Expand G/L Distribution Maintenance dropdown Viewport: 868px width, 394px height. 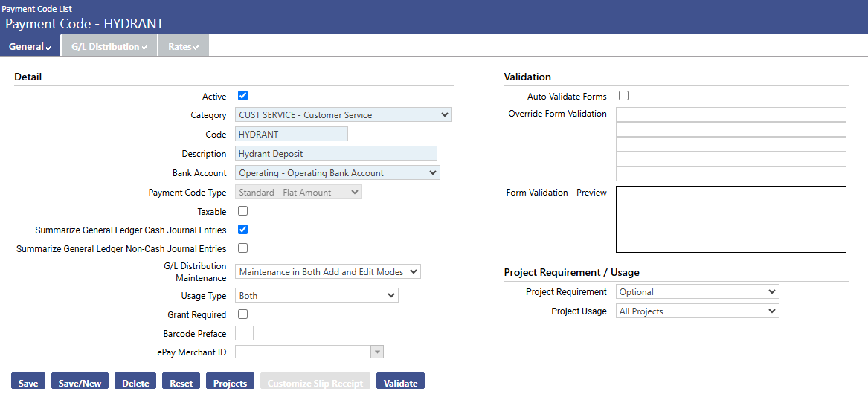328,271
